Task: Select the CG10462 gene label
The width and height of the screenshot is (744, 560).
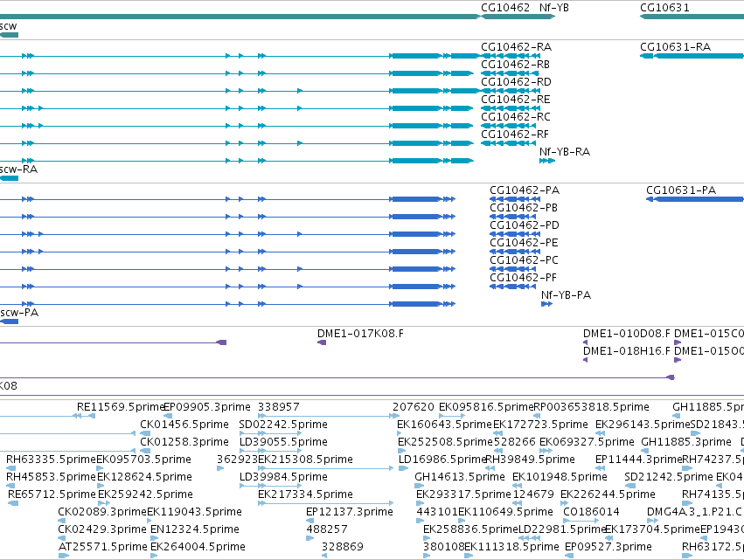Action: (504, 8)
